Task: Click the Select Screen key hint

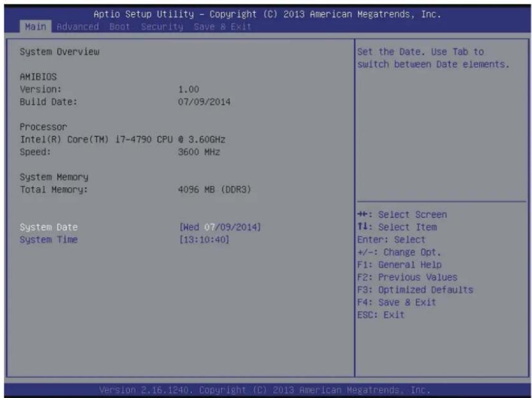Action: coord(402,215)
